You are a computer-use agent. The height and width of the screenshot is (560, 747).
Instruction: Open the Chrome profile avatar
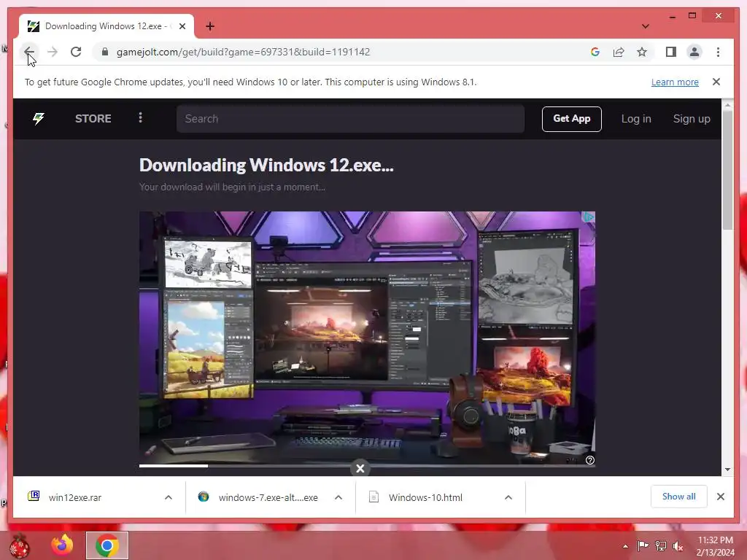pyautogui.click(x=694, y=52)
